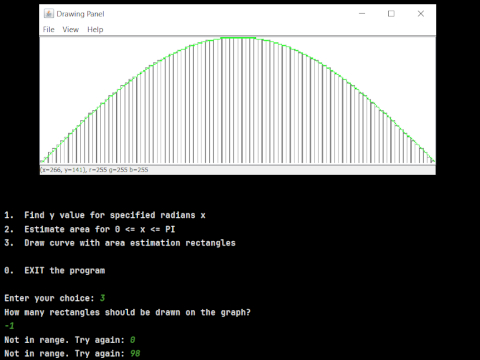Open the File menu in Drawing Panel

(x=48, y=29)
